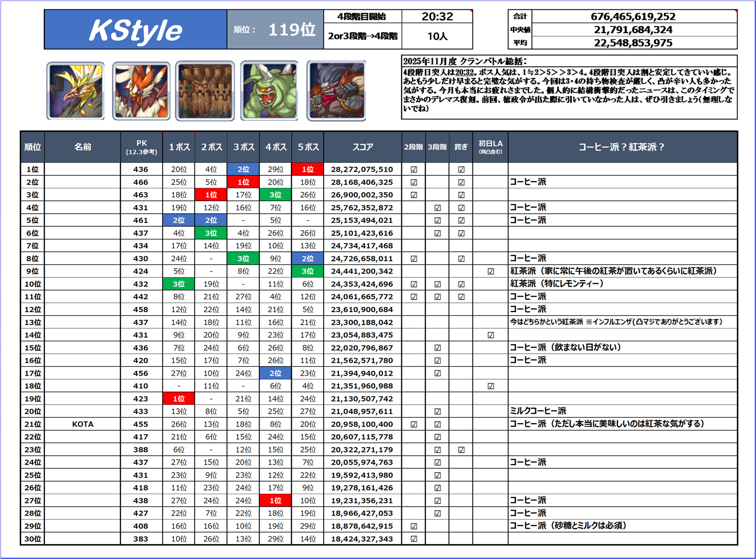
Task: Toggle the 3段階 checkbox in KOTA's row
Action: click(x=437, y=424)
